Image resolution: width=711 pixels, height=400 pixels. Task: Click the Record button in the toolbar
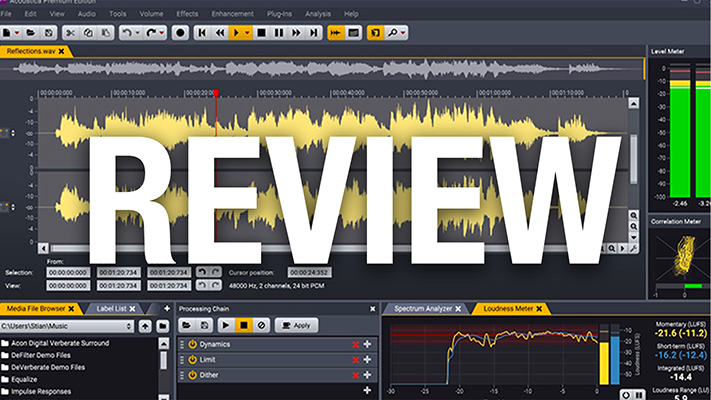pyautogui.click(x=180, y=32)
